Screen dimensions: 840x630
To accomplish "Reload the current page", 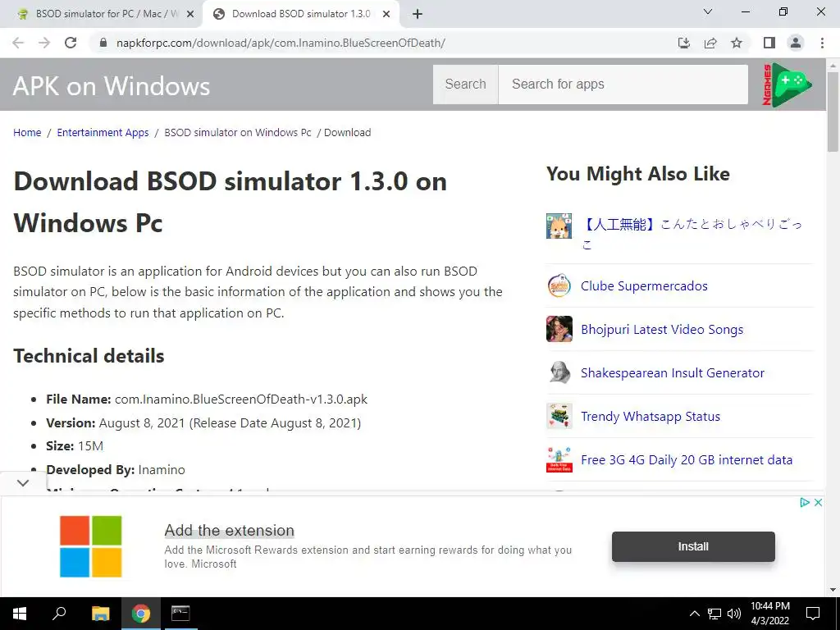I will click(x=71, y=43).
